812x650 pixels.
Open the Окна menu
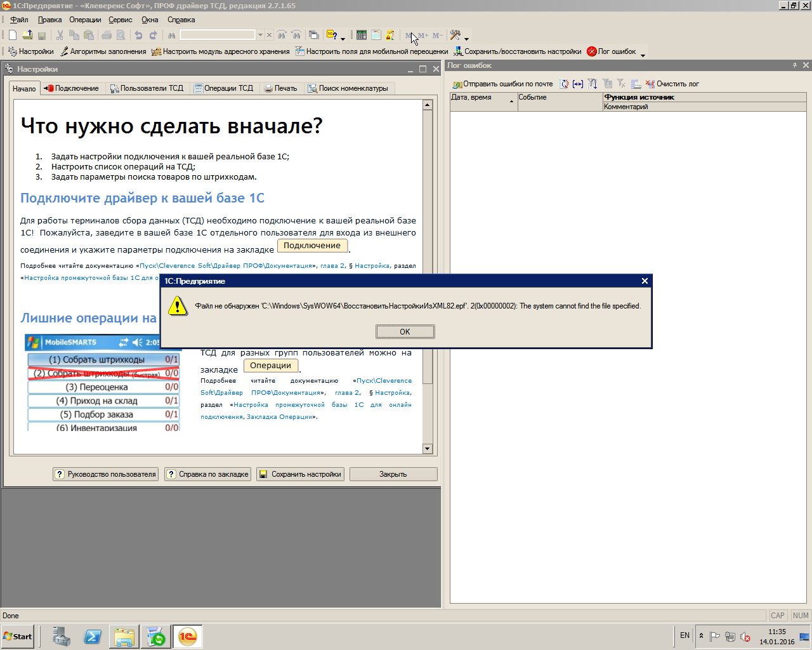[150, 20]
